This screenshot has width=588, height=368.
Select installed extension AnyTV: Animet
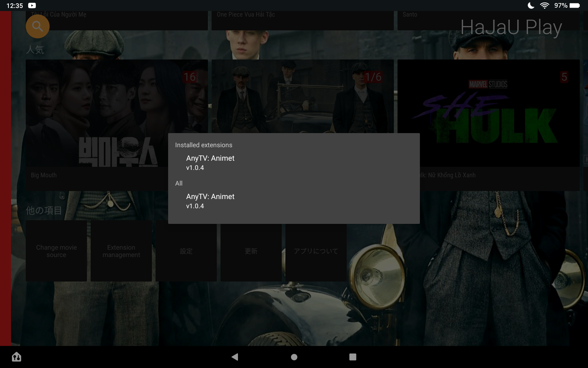[x=294, y=163]
